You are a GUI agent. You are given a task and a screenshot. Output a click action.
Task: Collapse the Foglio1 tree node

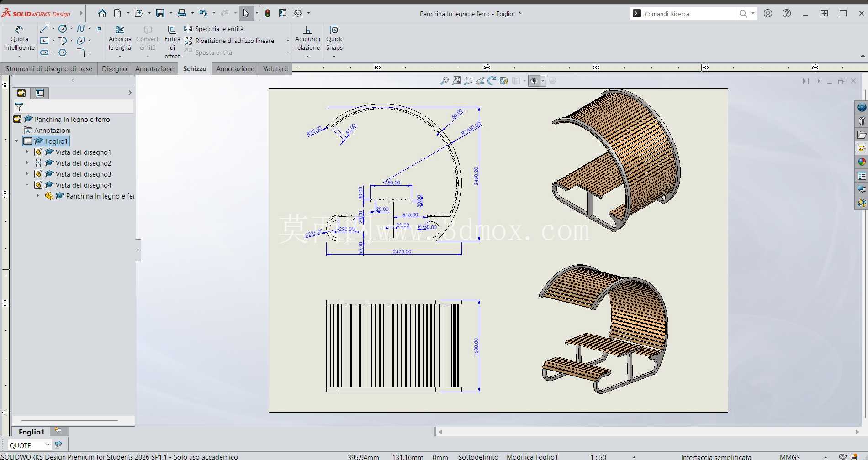click(17, 141)
